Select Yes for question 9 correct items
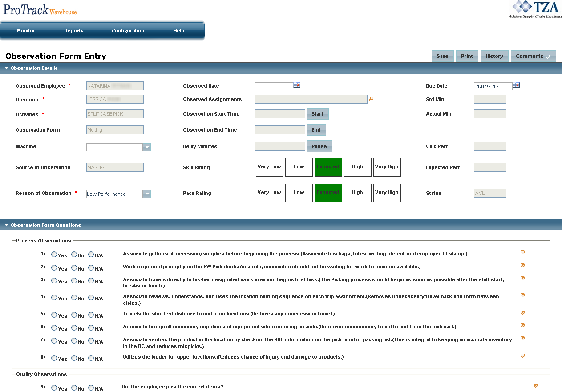Image resolution: width=562 pixels, height=392 pixels. click(x=54, y=388)
